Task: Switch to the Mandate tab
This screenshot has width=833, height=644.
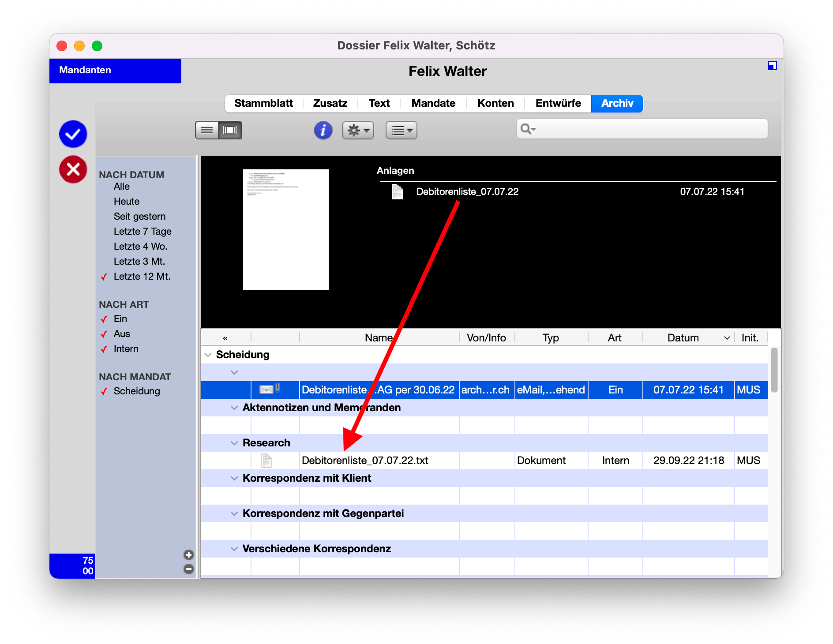Action: (x=433, y=103)
